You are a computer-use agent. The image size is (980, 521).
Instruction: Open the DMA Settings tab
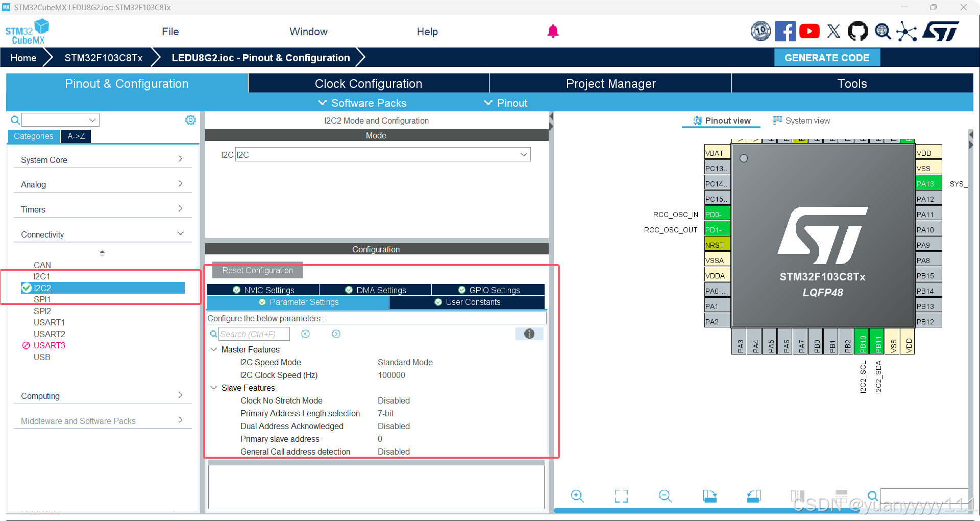point(376,290)
